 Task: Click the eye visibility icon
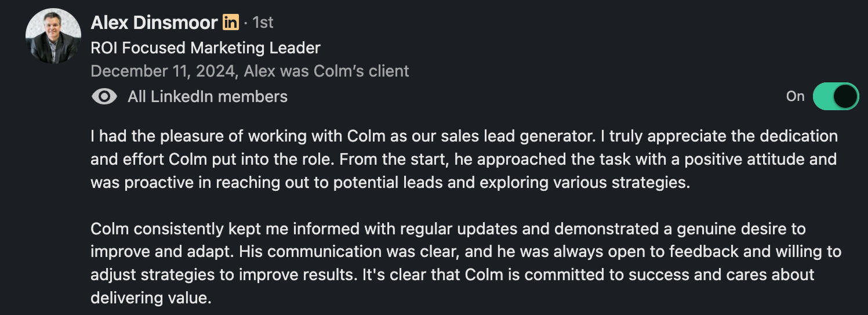pyautogui.click(x=104, y=96)
